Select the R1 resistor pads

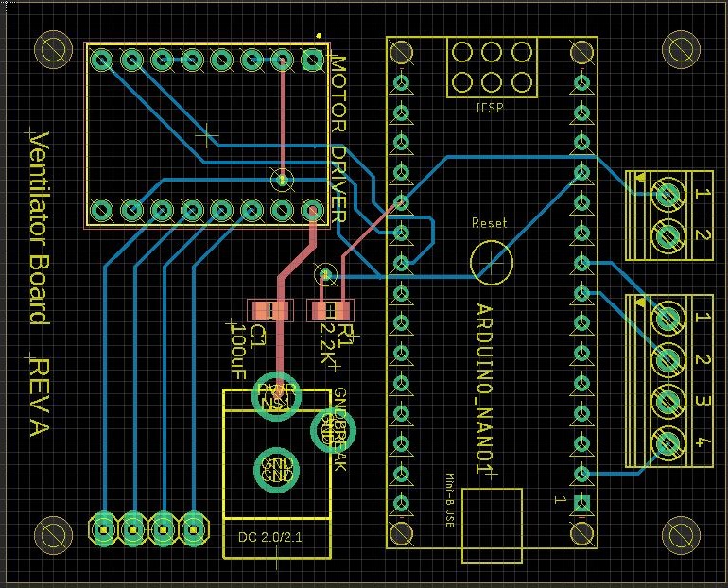click(x=331, y=309)
